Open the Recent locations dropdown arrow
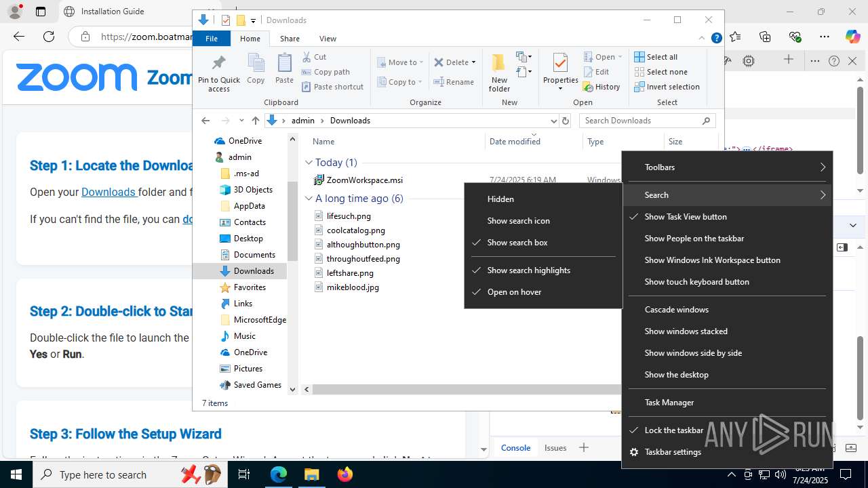The width and height of the screenshot is (868, 488). (x=241, y=121)
